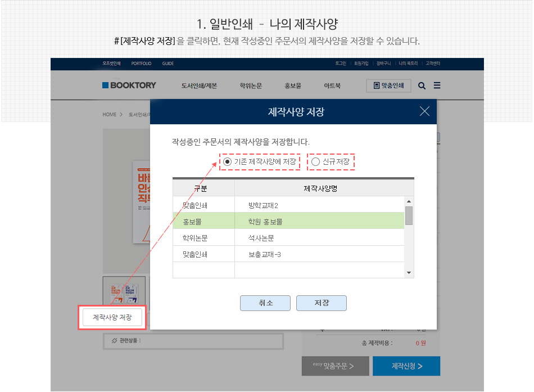Click the 저장 button in the dialog
Viewport: 534px width, 392px height.
(x=322, y=303)
